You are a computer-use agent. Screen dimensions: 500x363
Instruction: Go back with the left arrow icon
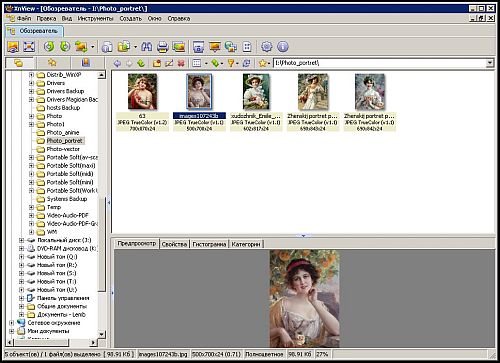[117, 63]
